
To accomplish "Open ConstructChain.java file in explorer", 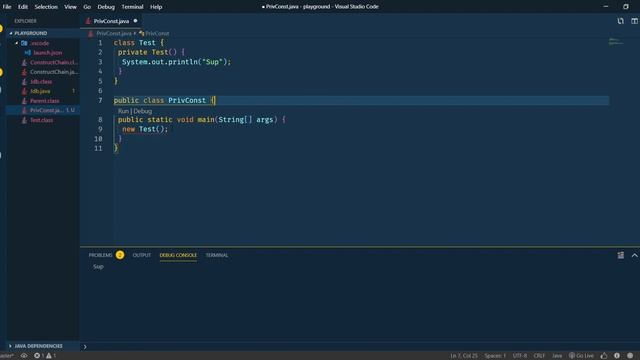I will click(53, 72).
